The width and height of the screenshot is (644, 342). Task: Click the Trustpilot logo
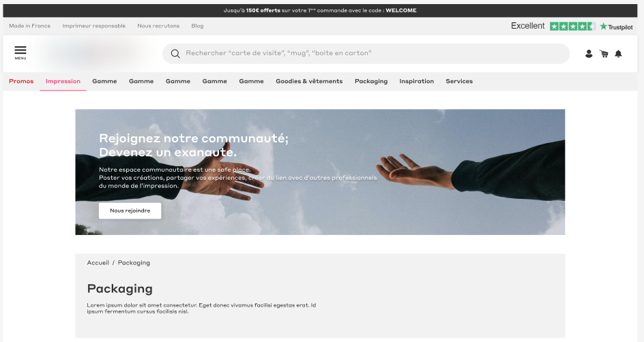616,27
